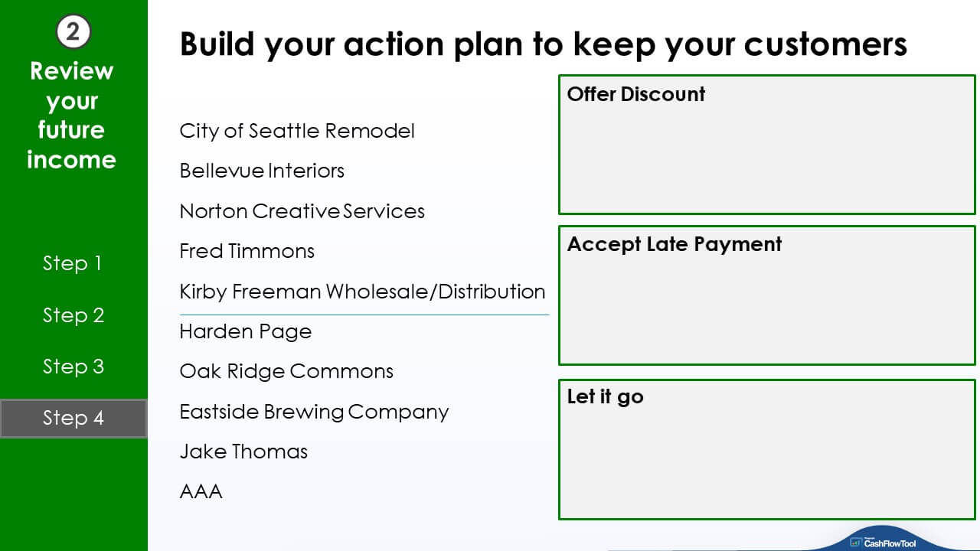Click inside the Let it go box

tap(767, 449)
